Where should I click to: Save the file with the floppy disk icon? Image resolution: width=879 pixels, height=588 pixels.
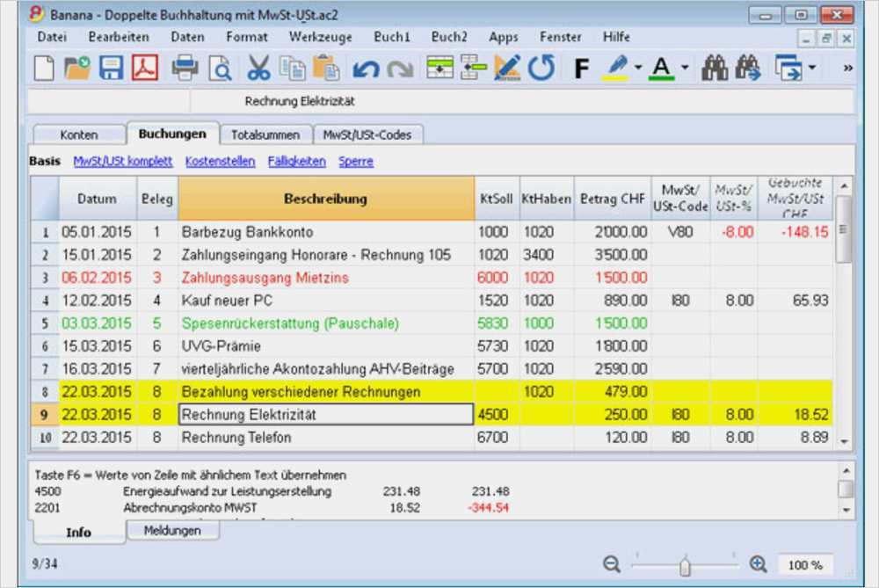[112, 68]
